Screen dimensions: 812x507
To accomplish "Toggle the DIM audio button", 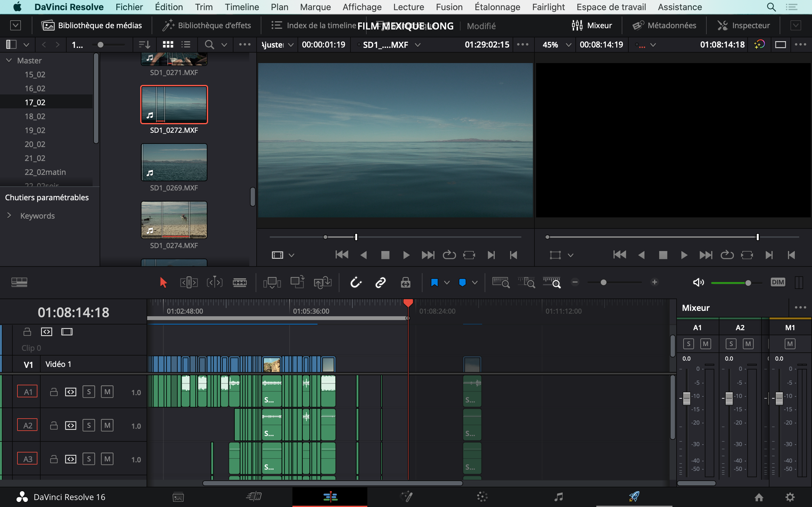I will pos(778,282).
